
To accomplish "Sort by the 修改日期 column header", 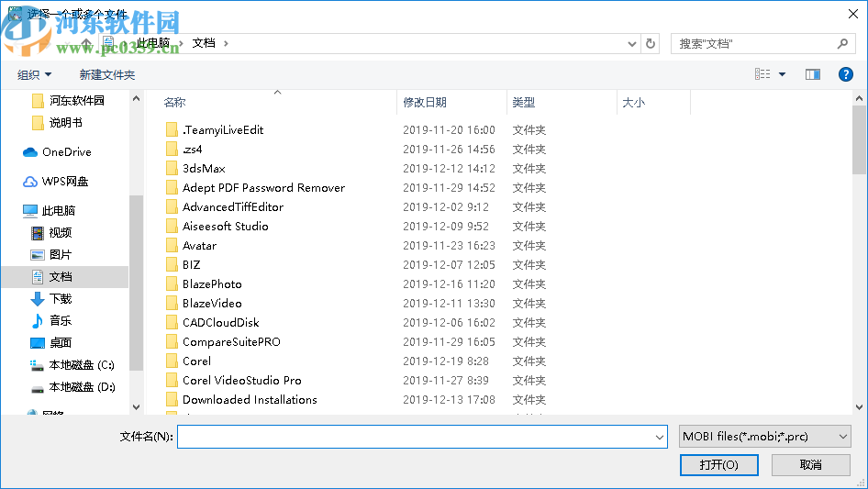I will [x=425, y=103].
